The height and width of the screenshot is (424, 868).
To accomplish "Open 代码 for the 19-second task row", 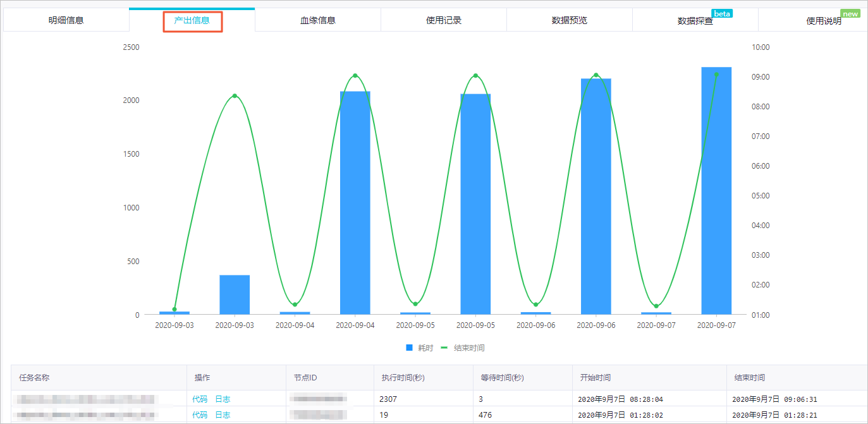I will [200, 415].
